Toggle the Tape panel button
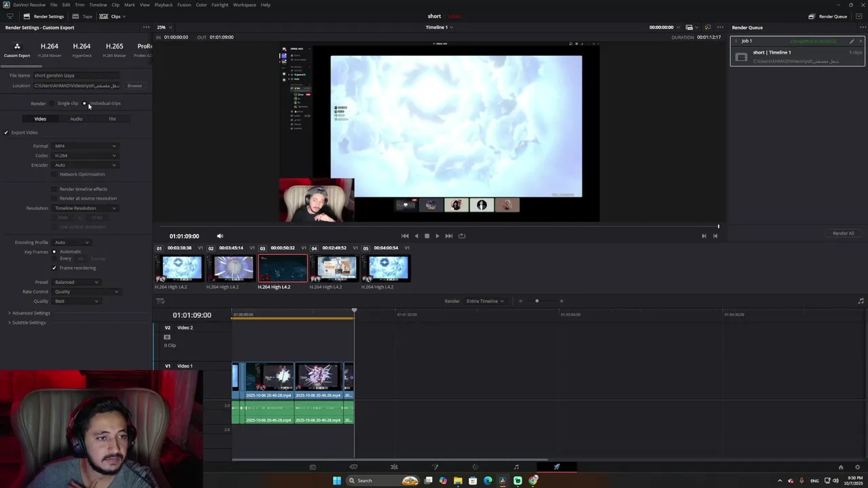The width and height of the screenshot is (868, 488). (83, 16)
